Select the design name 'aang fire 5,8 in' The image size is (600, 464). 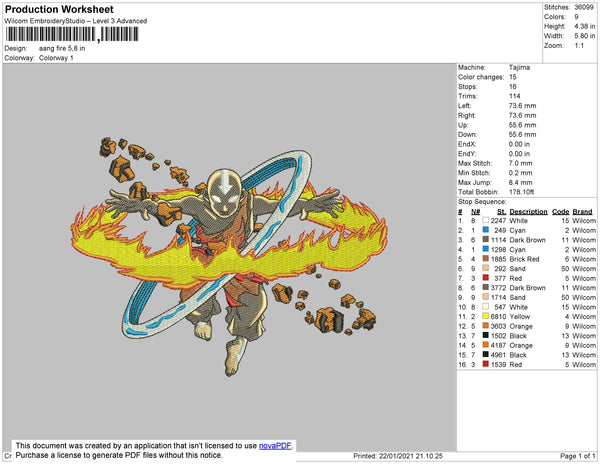click(x=62, y=49)
